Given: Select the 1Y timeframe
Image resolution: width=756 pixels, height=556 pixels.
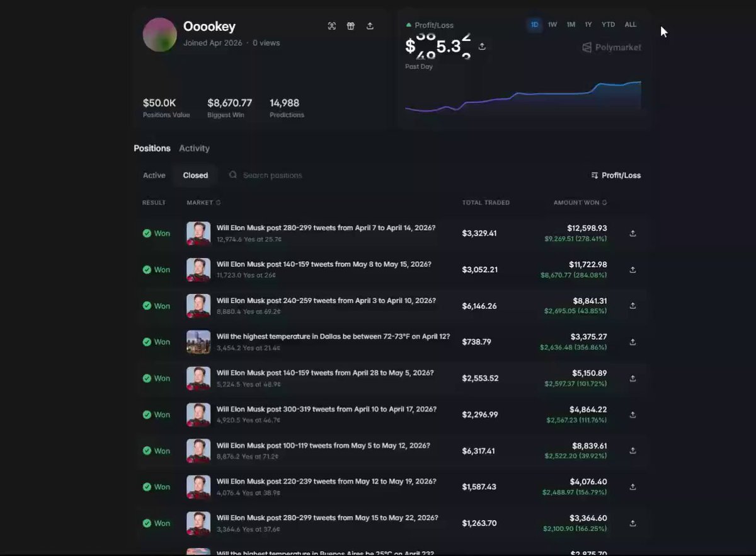Looking at the screenshot, I should point(588,25).
